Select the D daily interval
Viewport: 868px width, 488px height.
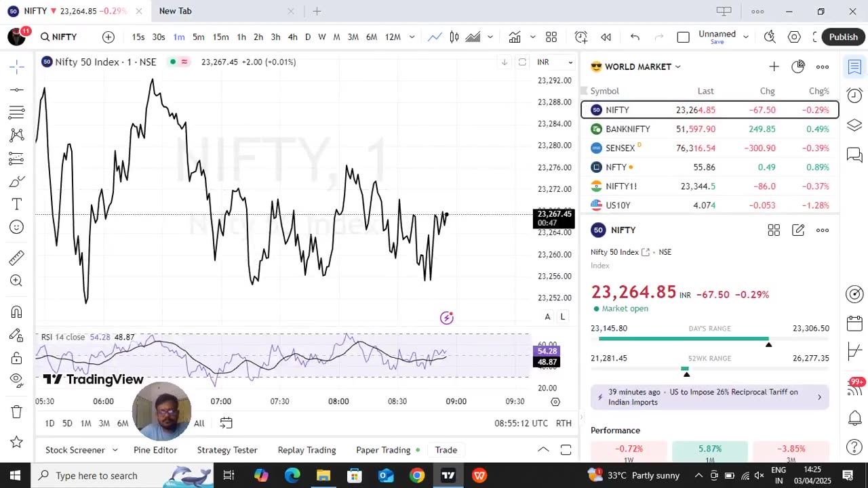coord(308,37)
